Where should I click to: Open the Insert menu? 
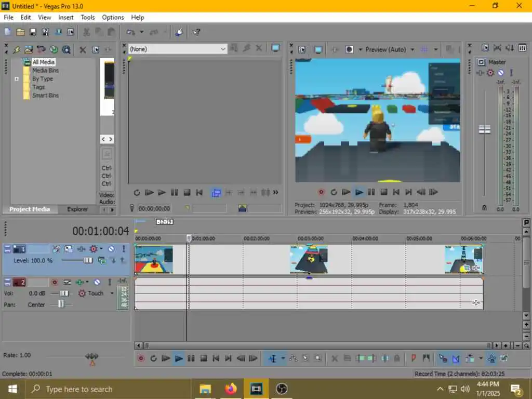click(65, 17)
